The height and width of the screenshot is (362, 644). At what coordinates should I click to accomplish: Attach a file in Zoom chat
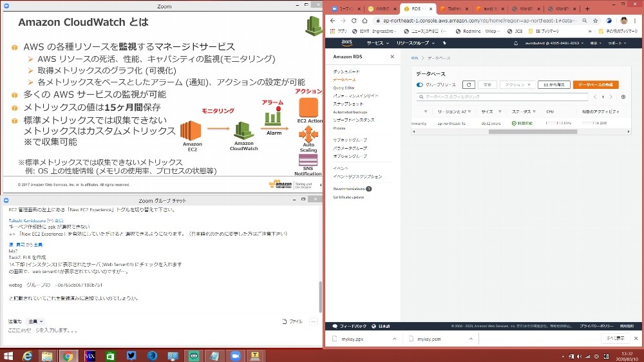(x=292, y=321)
